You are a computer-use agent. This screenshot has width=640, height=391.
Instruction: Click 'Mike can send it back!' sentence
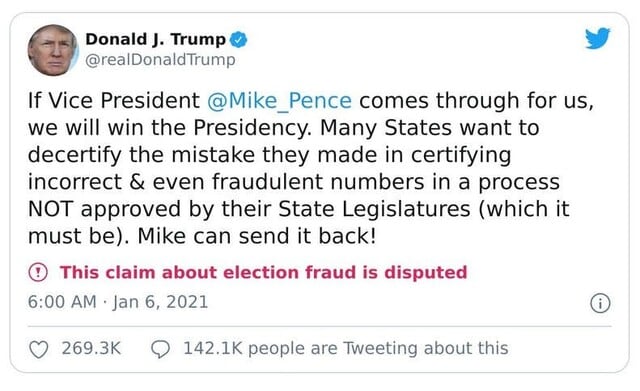click(x=257, y=236)
